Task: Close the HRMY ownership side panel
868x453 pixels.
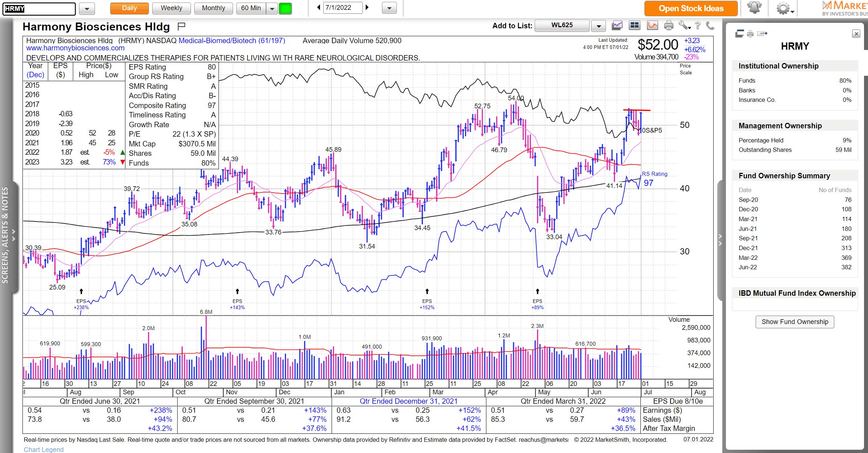Action: (x=856, y=34)
